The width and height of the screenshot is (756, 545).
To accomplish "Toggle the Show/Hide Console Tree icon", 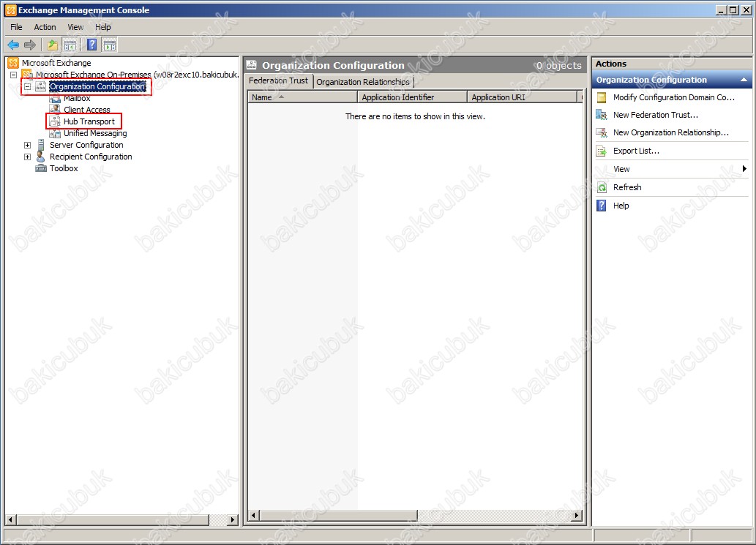I will (70, 45).
